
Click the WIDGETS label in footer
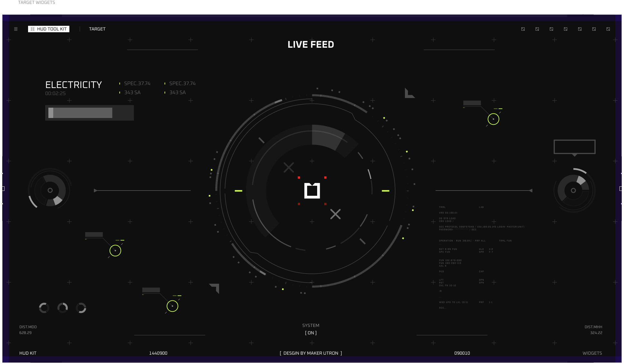point(592,353)
